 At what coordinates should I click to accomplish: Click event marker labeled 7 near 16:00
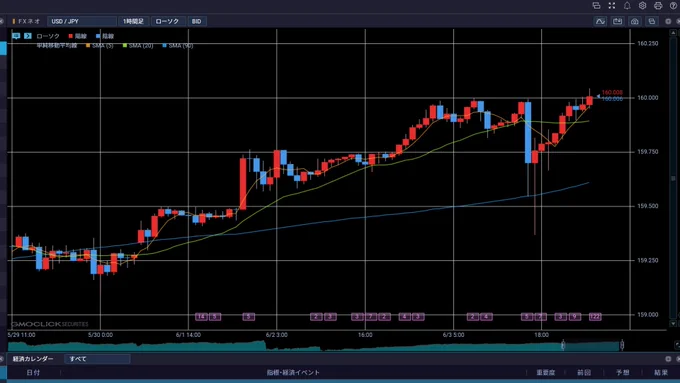pos(370,317)
